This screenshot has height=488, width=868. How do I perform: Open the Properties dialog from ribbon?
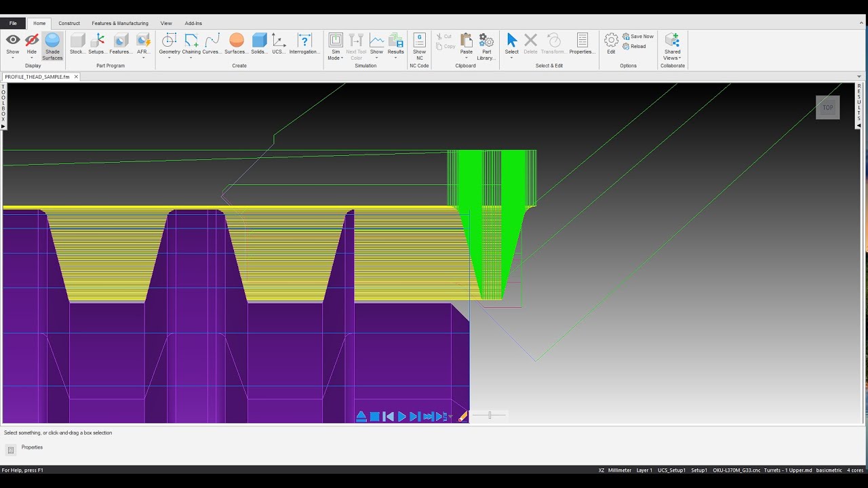(583, 44)
